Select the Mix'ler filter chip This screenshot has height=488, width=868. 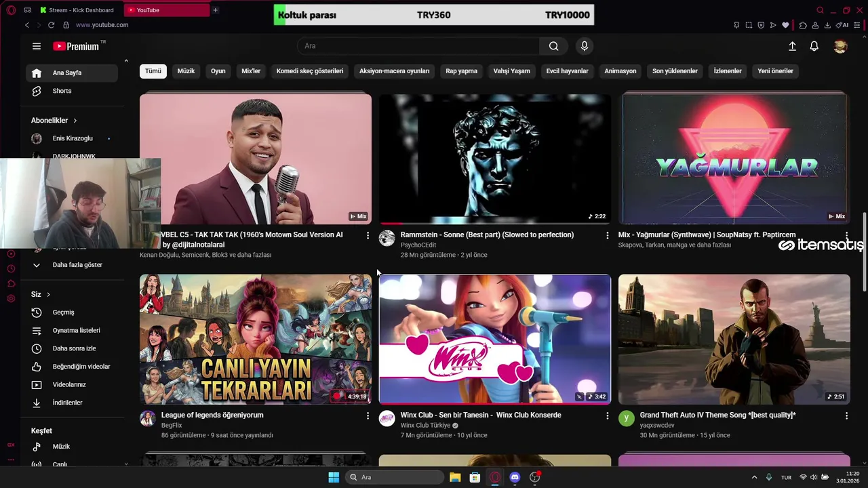[x=251, y=71]
